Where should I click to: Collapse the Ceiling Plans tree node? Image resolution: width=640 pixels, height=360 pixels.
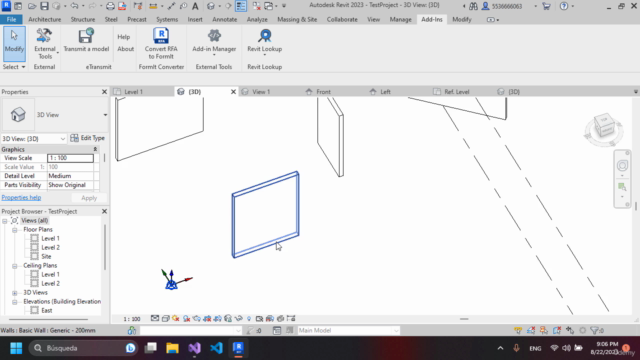click(15, 266)
